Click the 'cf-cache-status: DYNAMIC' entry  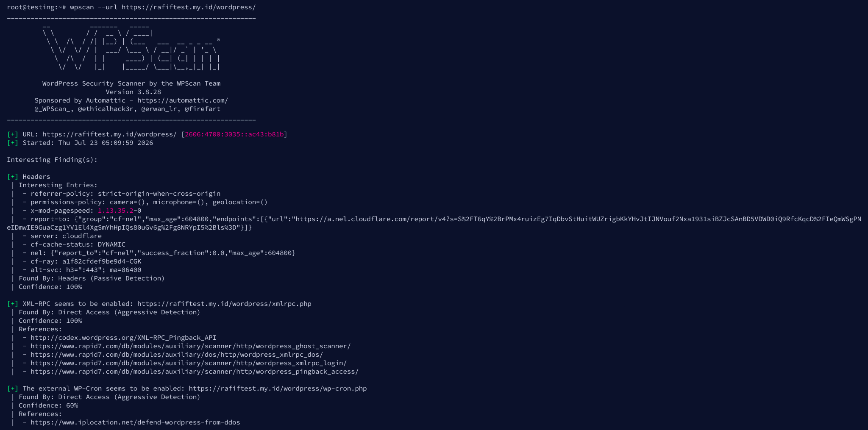click(x=78, y=244)
